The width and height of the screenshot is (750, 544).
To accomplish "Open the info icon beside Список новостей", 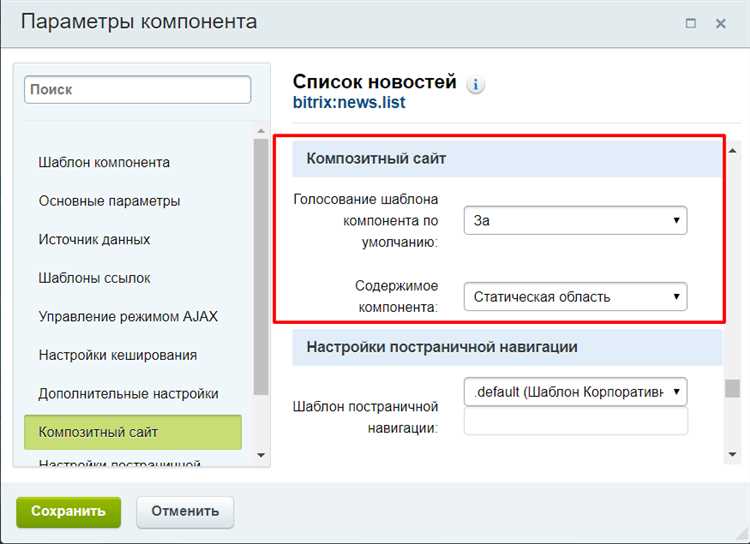I will tap(475, 85).
